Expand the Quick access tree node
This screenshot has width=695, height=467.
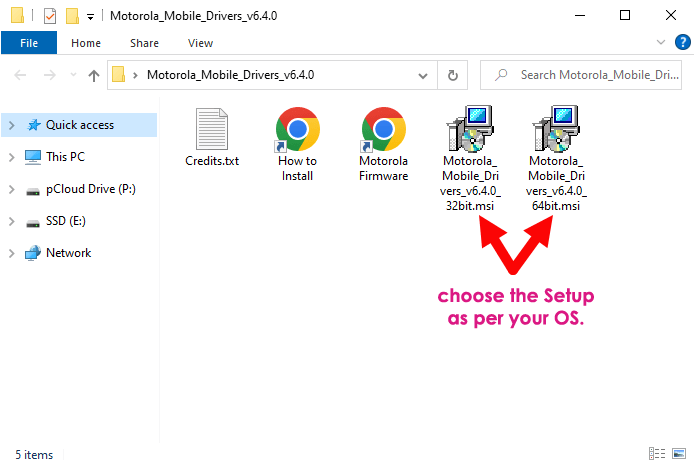point(12,125)
